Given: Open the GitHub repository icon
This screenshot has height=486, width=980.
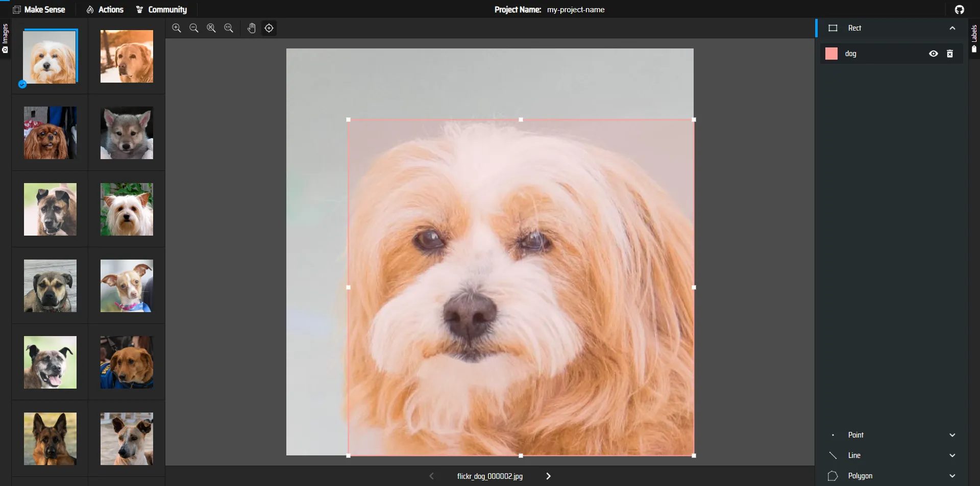Looking at the screenshot, I should [960, 10].
